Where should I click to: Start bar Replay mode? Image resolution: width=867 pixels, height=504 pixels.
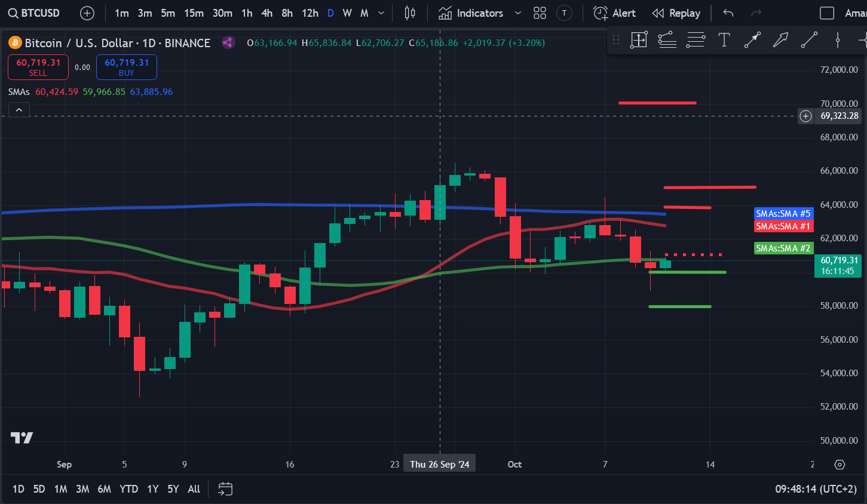click(676, 13)
